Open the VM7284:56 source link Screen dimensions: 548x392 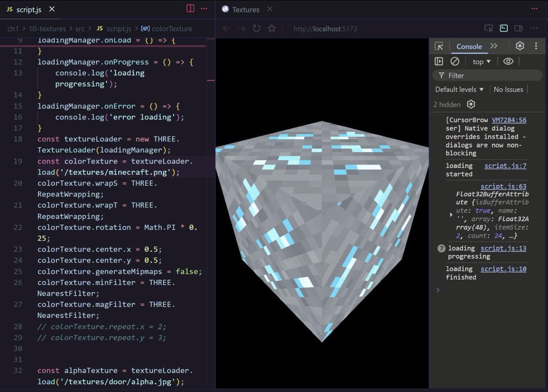point(509,120)
